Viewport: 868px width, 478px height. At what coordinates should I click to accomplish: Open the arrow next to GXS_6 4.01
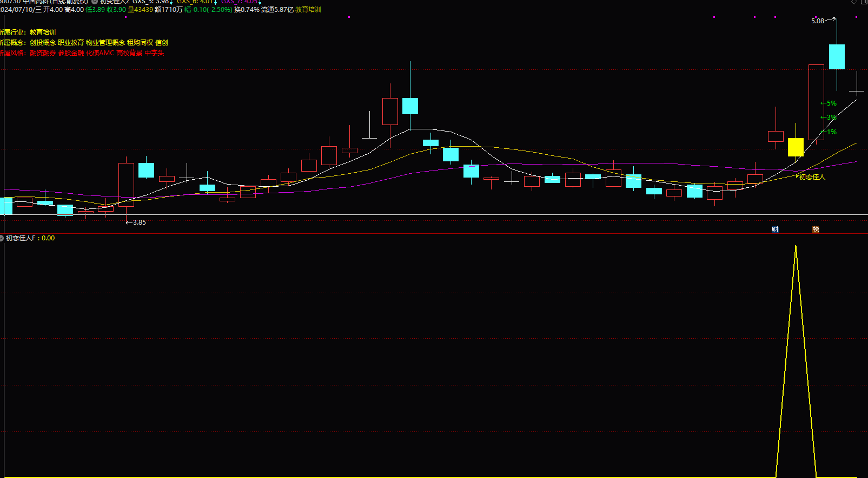click(x=215, y=2)
